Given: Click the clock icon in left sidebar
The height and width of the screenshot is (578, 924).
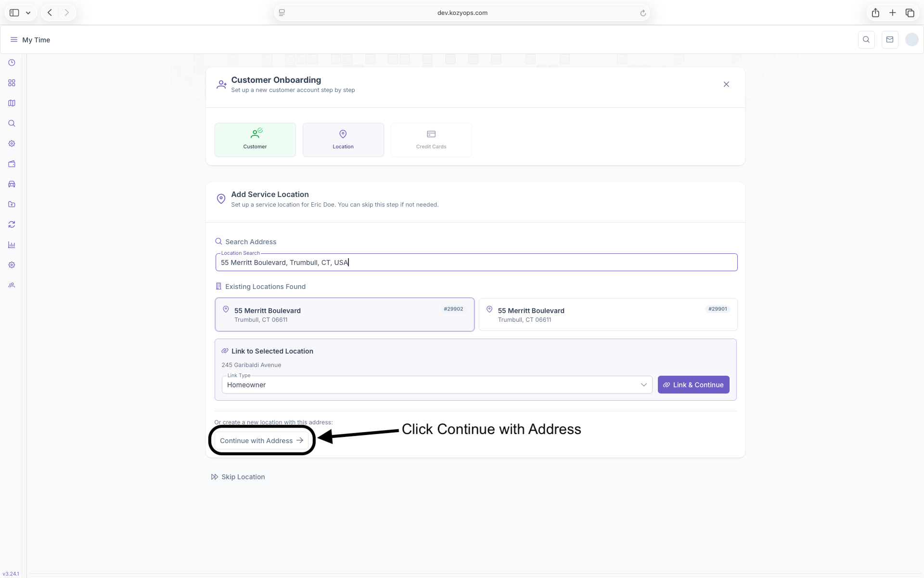Looking at the screenshot, I should (12, 63).
